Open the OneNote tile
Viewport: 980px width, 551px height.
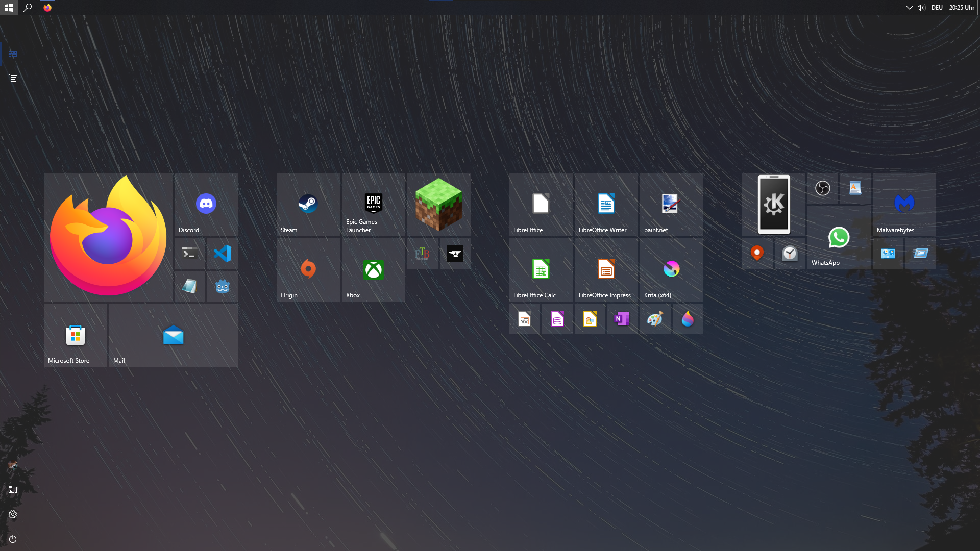623,319
